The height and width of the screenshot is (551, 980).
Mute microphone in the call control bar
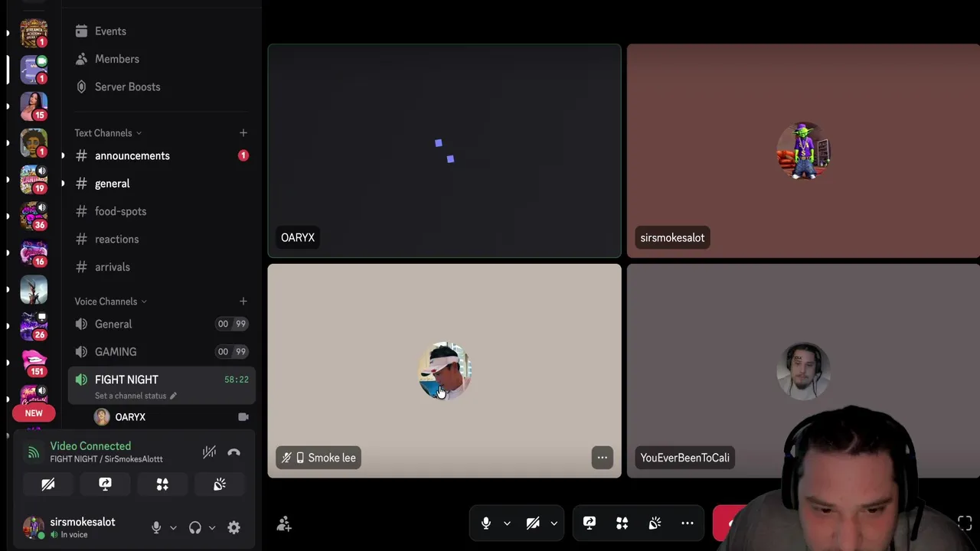[485, 523]
